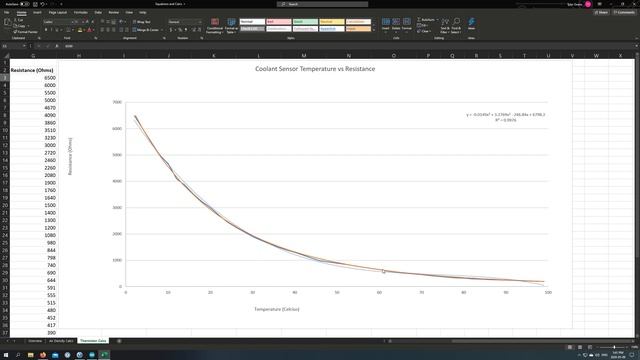Screen dimensions: 640x360
Task: Switch to the Page Layout tab
Action: click(x=58, y=13)
